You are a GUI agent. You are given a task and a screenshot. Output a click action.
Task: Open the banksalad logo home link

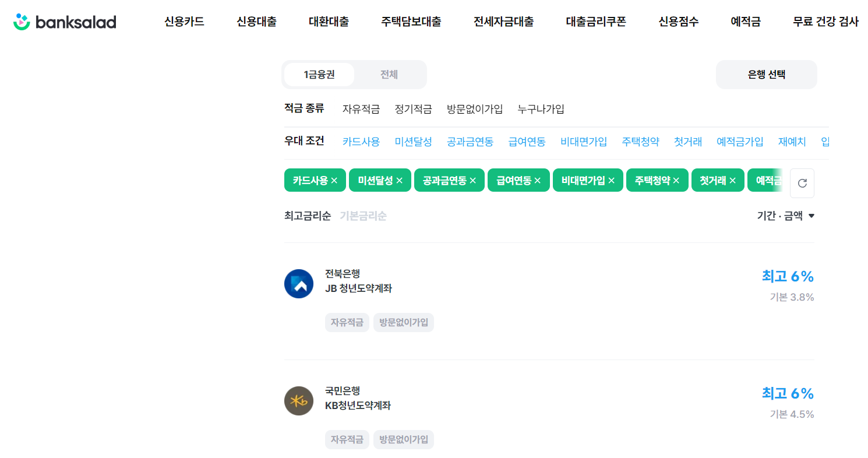(65, 22)
